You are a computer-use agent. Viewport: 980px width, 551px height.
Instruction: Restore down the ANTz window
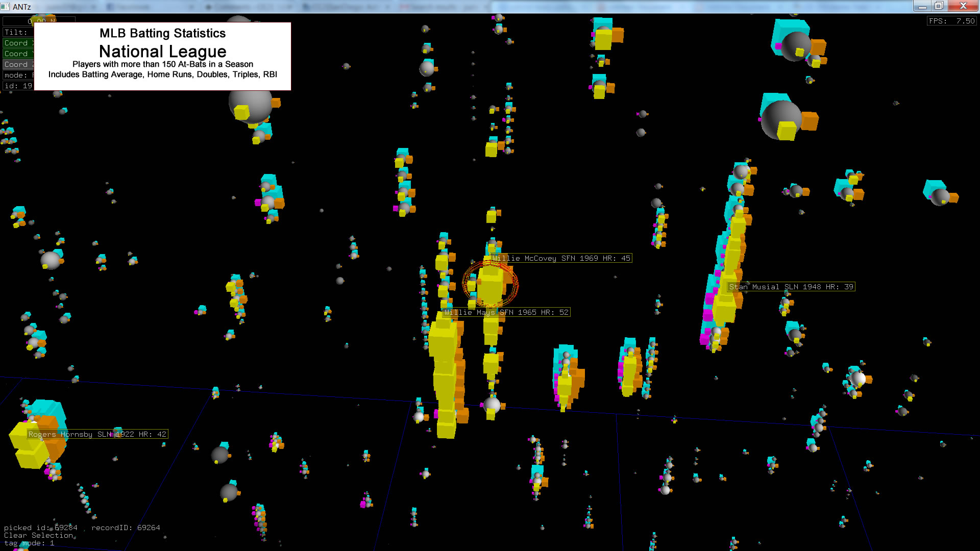coord(939,6)
